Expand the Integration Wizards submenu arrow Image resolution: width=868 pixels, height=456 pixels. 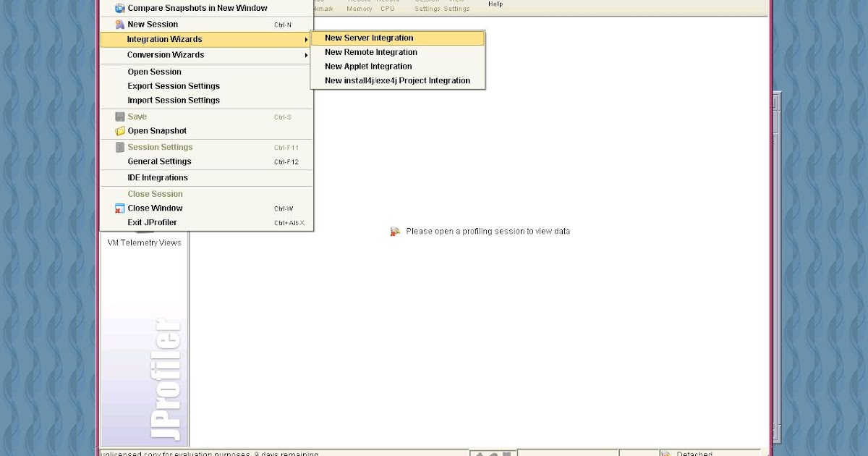coord(307,41)
